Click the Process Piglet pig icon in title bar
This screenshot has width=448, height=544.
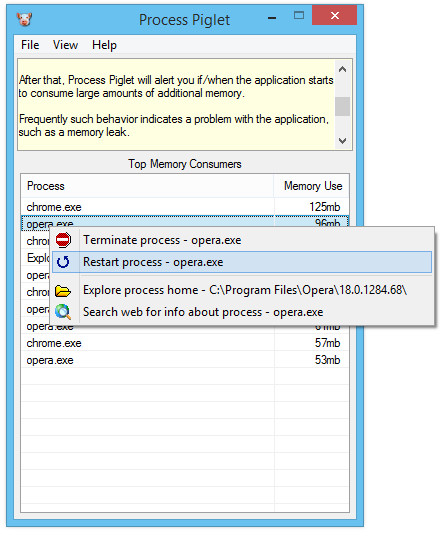24,19
